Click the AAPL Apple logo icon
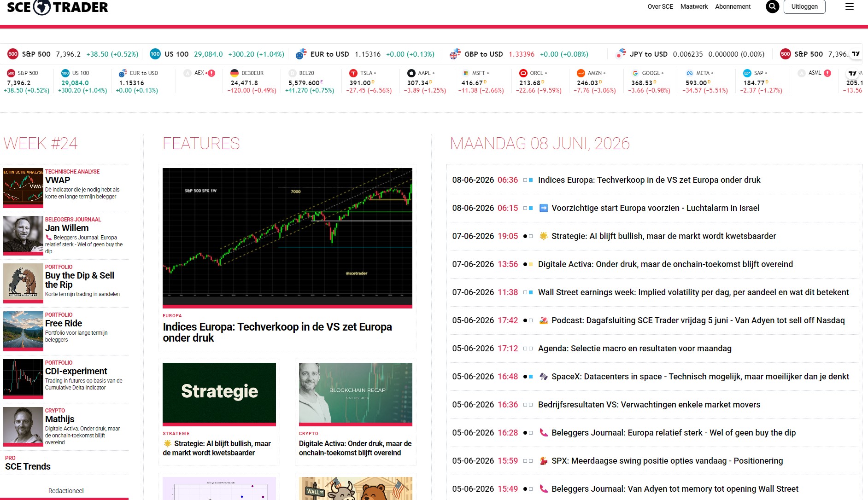The width and height of the screenshot is (868, 500). coord(411,73)
